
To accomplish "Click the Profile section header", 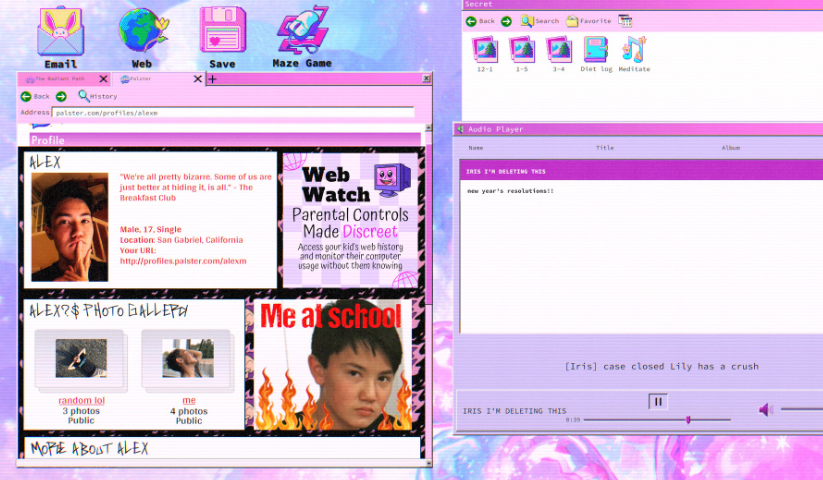I will pos(225,140).
